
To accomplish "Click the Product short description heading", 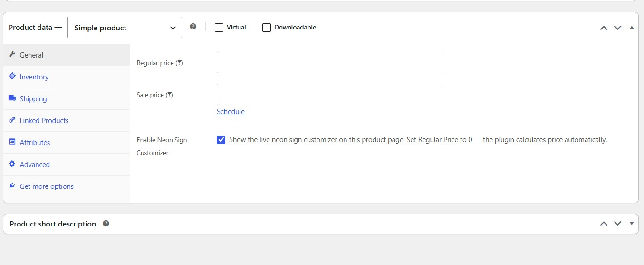I will click(x=53, y=224).
